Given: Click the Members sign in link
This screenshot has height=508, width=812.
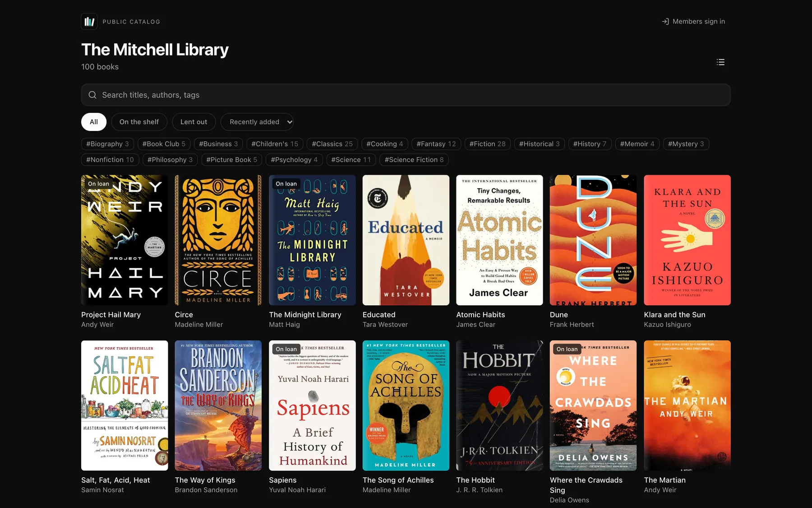Looking at the screenshot, I should tap(693, 22).
